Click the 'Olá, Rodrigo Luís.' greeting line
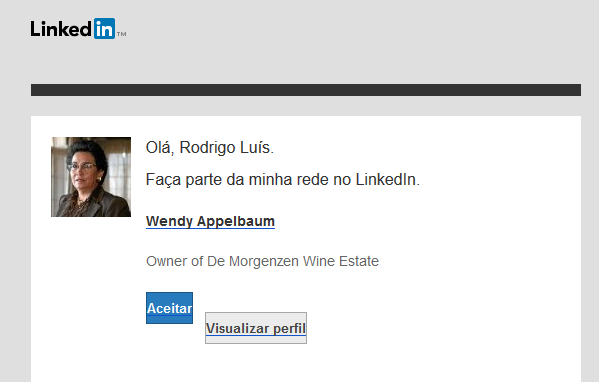This screenshot has height=382, width=599. pyautogui.click(x=210, y=148)
